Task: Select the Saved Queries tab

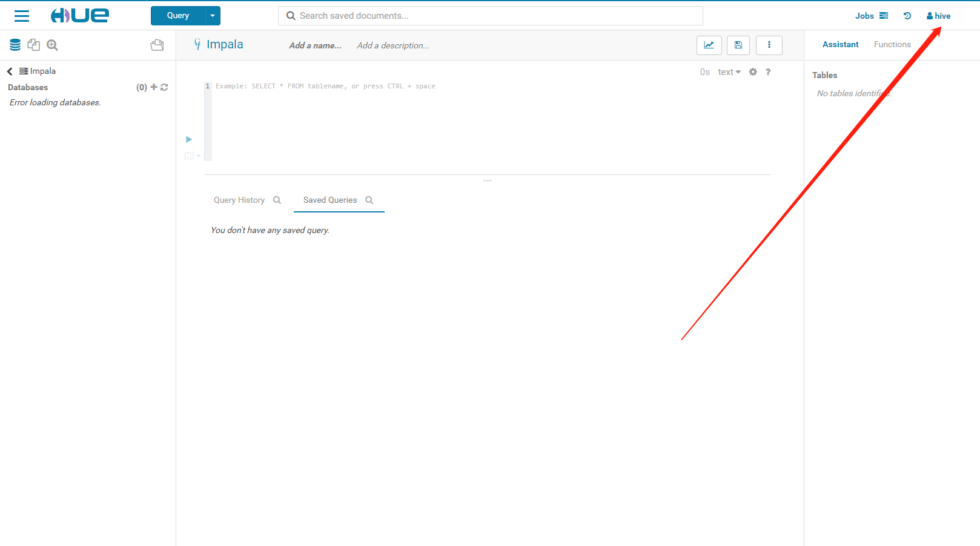Action: 330,200
